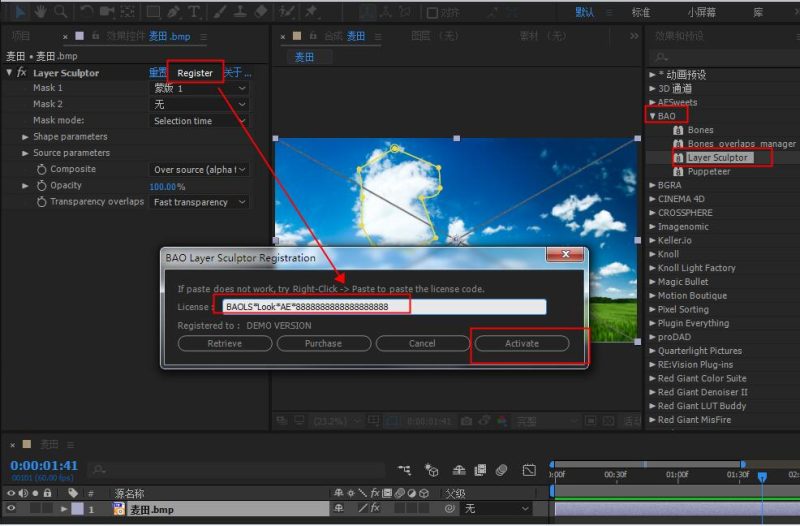Expand Shape parameters group
Viewport: 800px width, 526px height.
(x=25, y=137)
